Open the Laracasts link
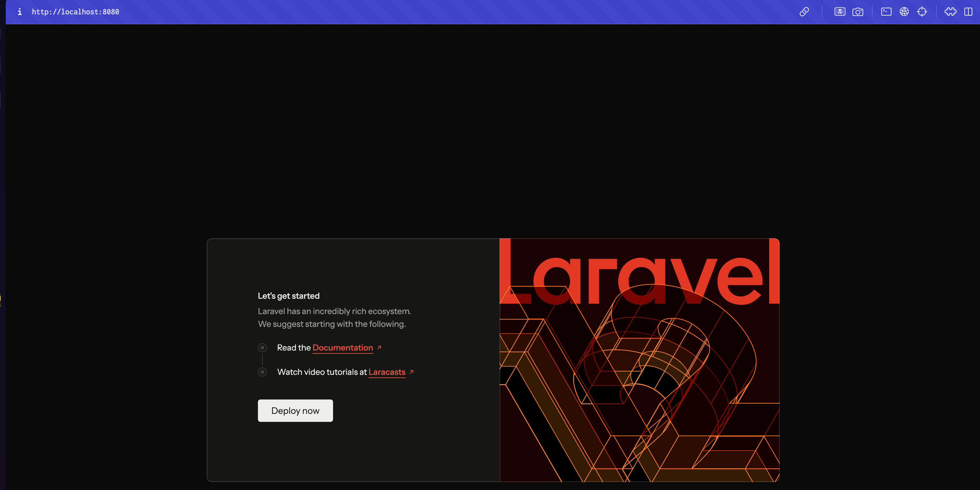Screen dimensions: 980x490 click(386, 372)
